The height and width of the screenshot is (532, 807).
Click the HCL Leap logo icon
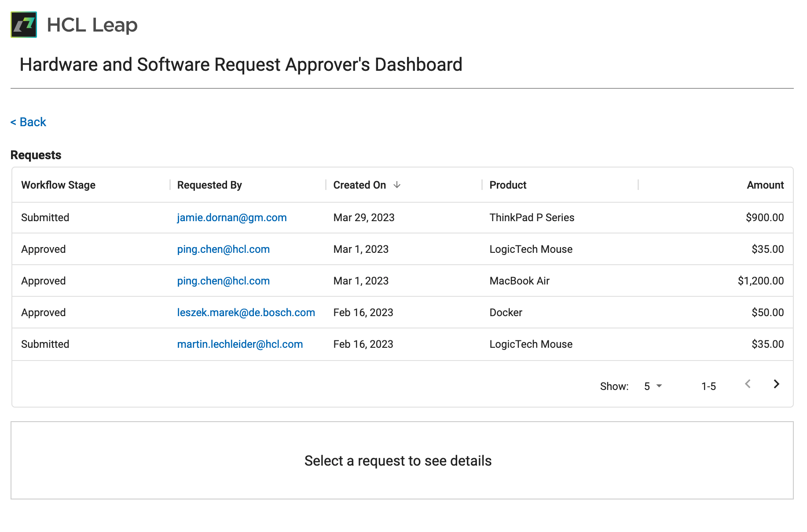[x=24, y=25]
